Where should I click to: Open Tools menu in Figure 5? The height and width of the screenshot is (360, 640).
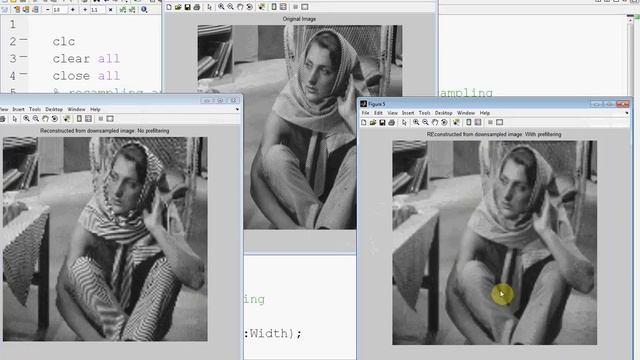click(424, 113)
